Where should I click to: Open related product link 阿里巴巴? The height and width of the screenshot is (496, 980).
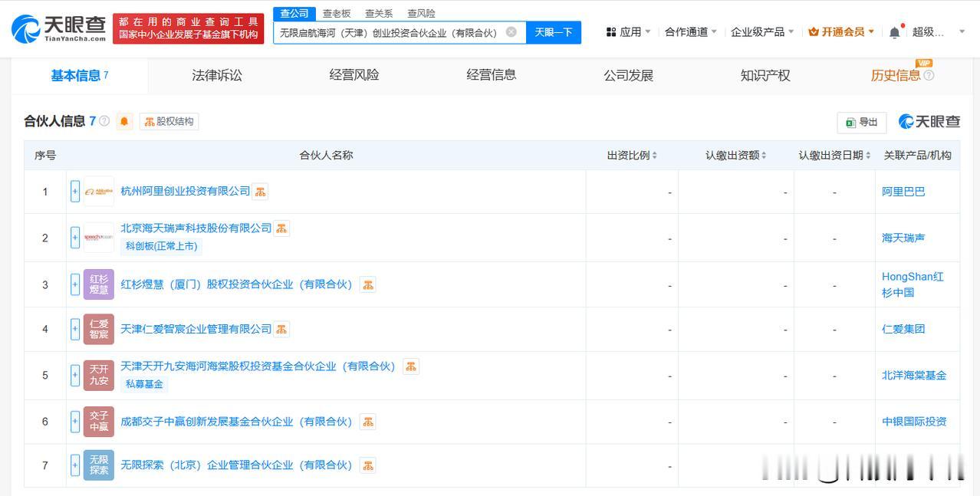point(903,192)
